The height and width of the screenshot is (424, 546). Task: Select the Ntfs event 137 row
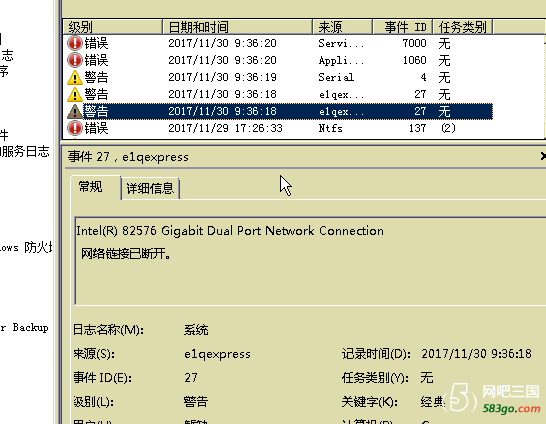point(278,128)
